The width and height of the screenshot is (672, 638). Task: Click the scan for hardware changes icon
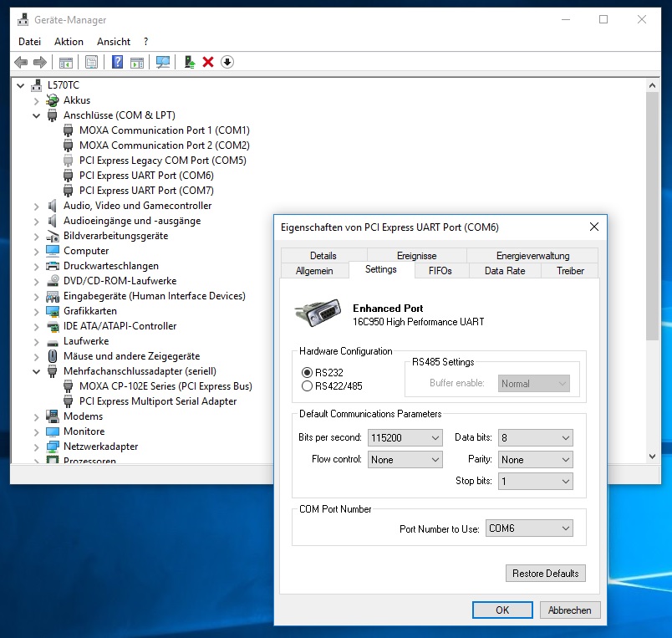tap(163, 62)
